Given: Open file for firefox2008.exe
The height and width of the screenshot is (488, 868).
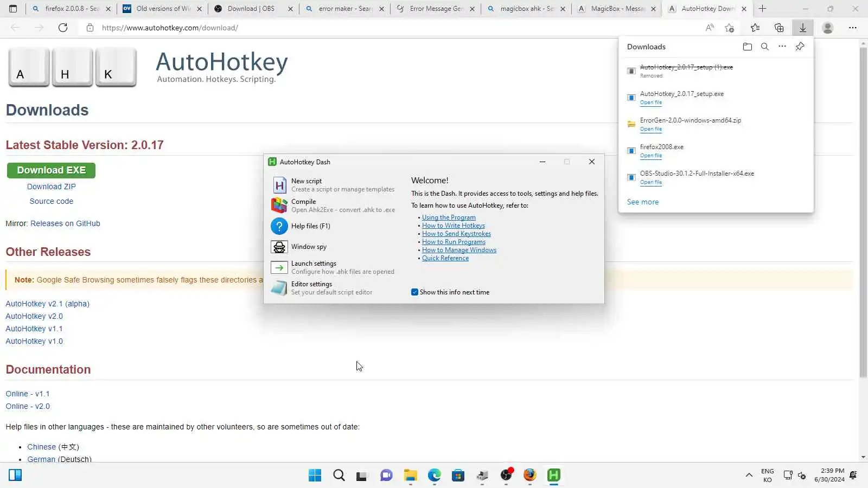Looking at the screenshot, I should tap(651, 156).
